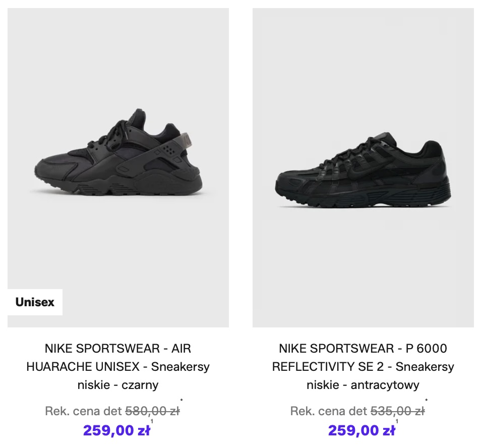Image resolution: width=482 pixels, height=448 pixels.
Task: Click "niskie - czarny" color text
Action: pos(118,385)
